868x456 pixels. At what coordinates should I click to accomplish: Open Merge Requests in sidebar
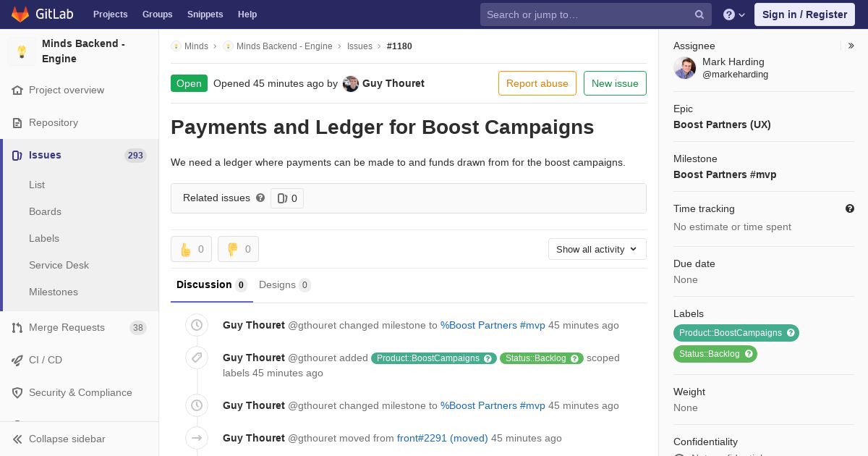[67, 328]
